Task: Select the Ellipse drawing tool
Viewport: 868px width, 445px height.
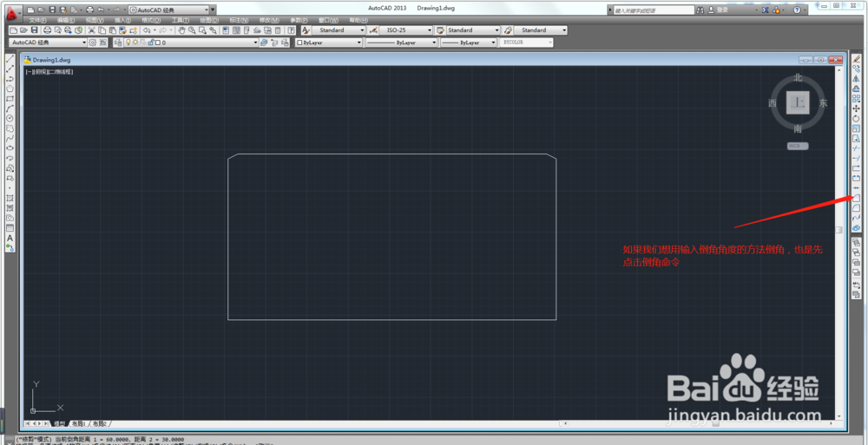Action: point(10,147)
